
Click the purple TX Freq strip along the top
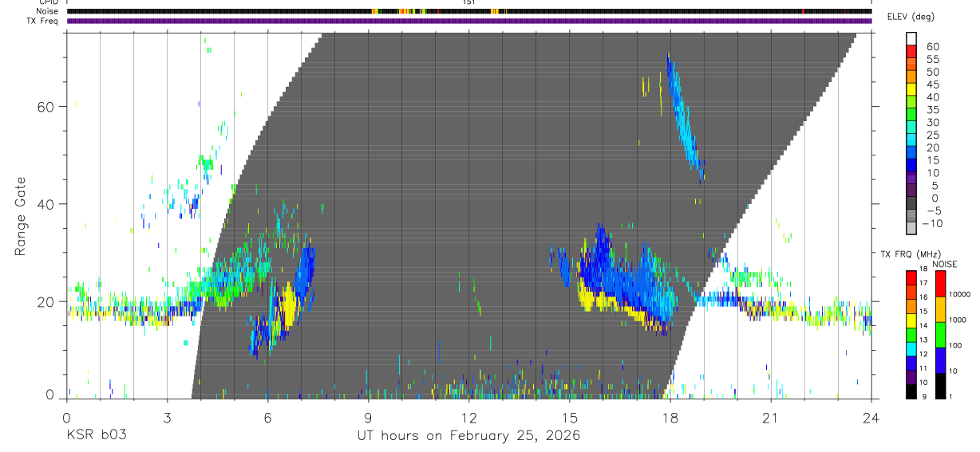[x=468, y=21]
